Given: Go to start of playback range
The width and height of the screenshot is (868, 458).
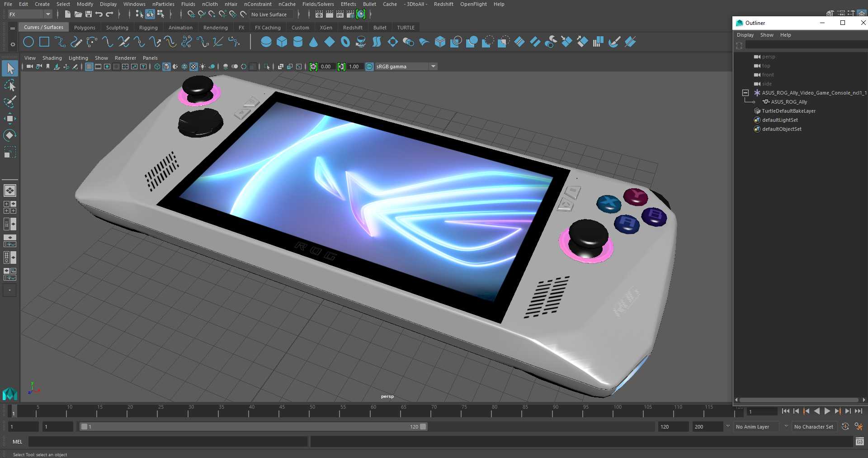Looking at the screenshot, I should 785,411.
